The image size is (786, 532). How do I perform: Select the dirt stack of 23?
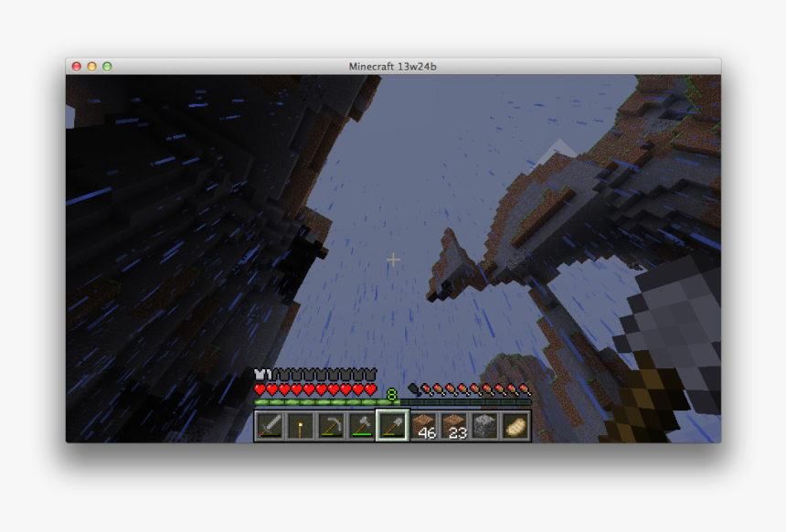pos(454,426)
